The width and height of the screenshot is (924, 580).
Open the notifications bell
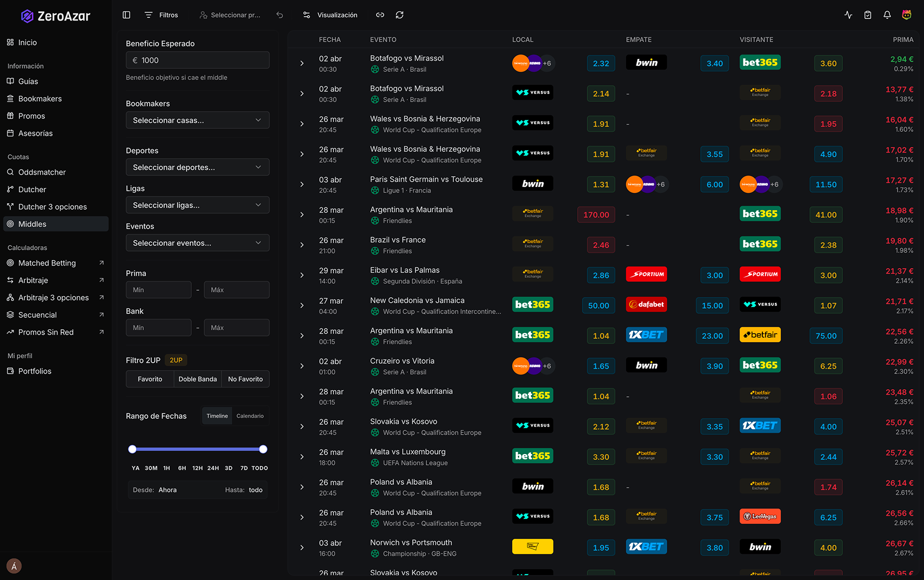pos(887,15)
